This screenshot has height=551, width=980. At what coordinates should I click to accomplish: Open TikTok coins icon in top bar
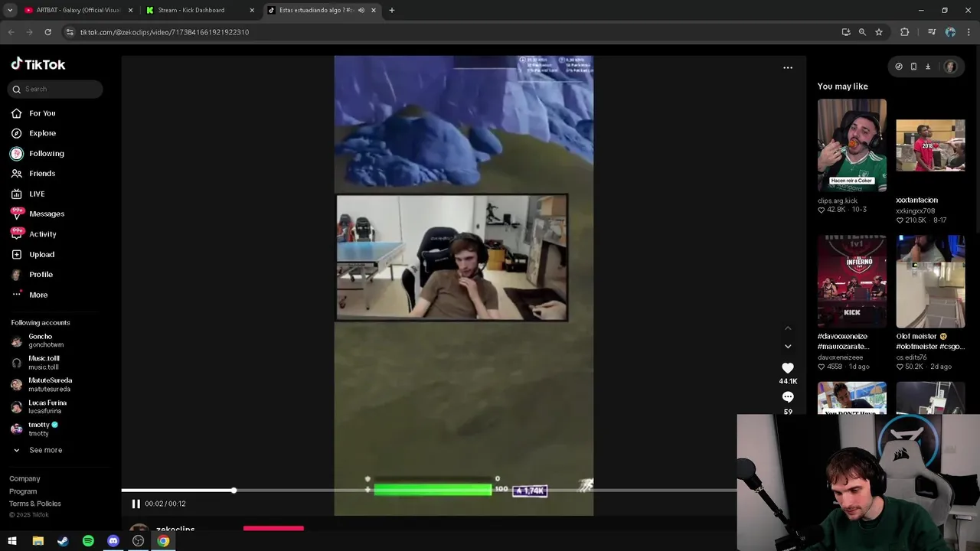[x=899, y=67]
